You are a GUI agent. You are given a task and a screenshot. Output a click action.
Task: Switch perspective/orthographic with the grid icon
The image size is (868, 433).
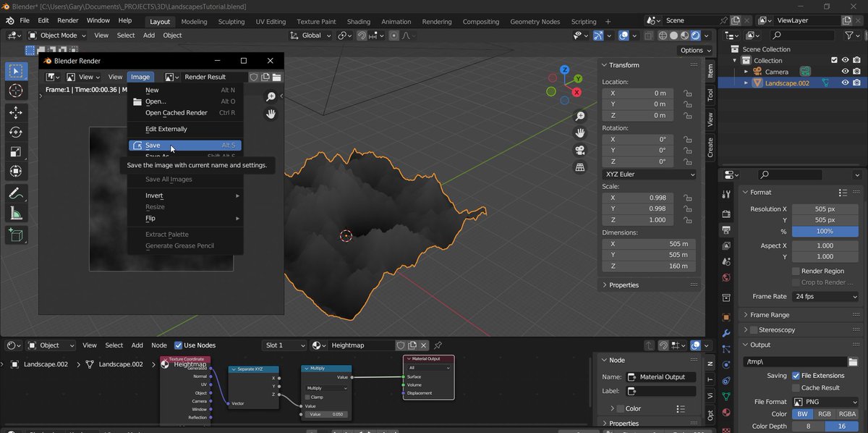click(x=580, y=167)
